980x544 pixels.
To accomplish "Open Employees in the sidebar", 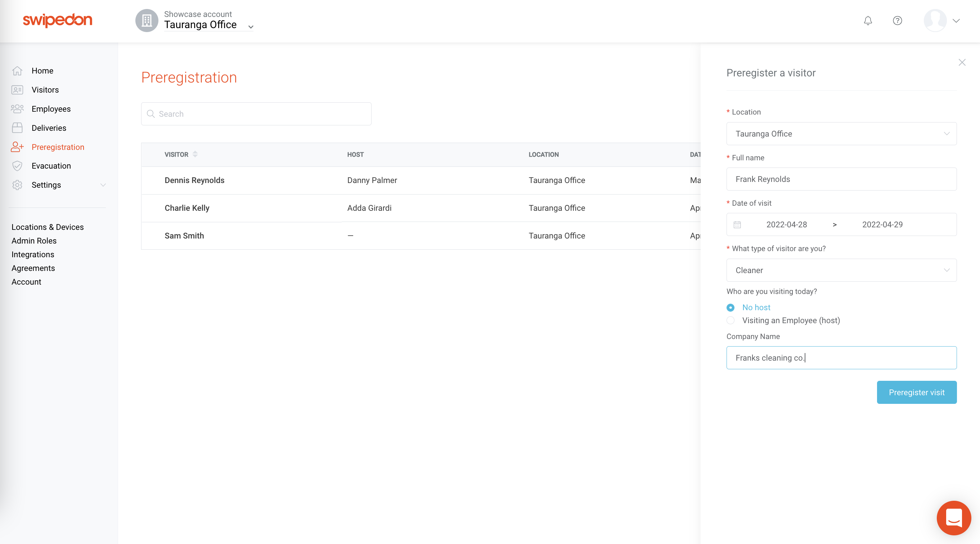I will (x=51, y=109).
